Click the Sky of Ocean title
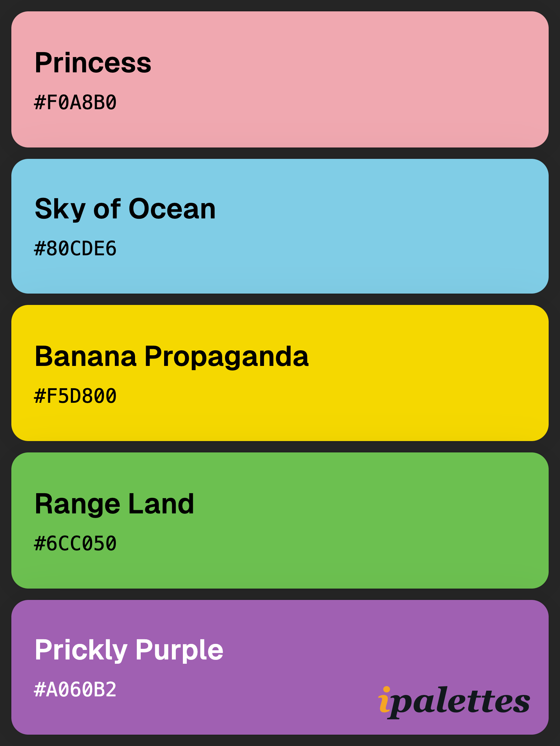This screenshot has height=746, width=560. point(125,209)
